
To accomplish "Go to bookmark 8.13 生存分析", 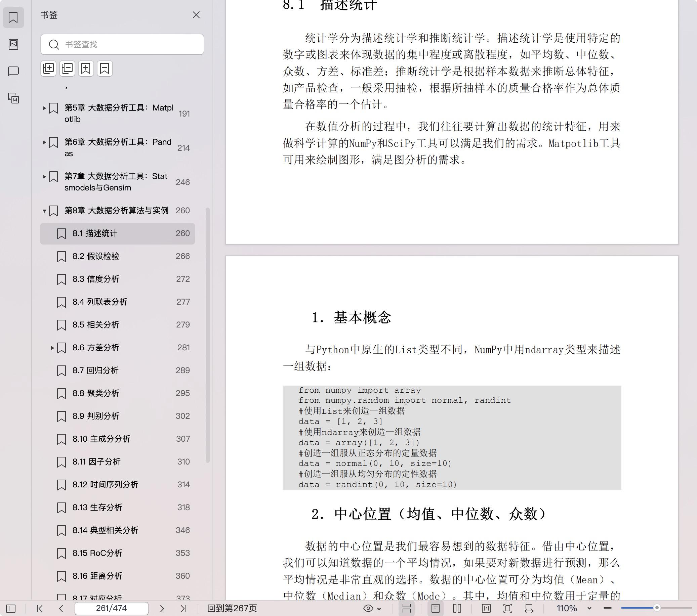I will [118, 508].
